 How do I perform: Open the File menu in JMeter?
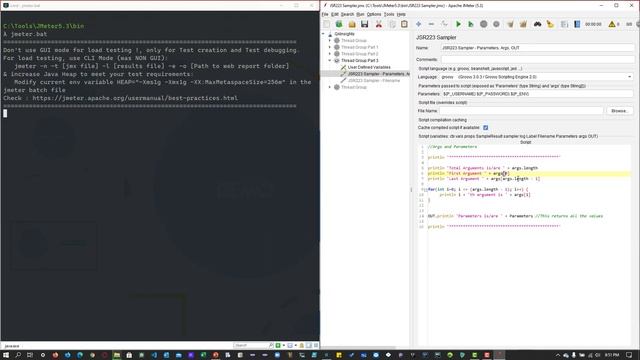pyautogui.click(x=325, y=14)
